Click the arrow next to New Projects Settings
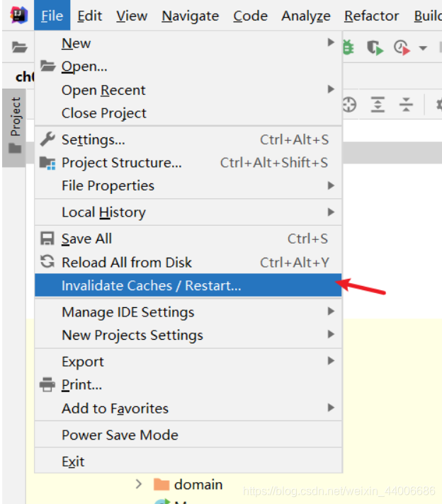Image resolution: width=442 pixels, height=504 pixels. [331, 334]
